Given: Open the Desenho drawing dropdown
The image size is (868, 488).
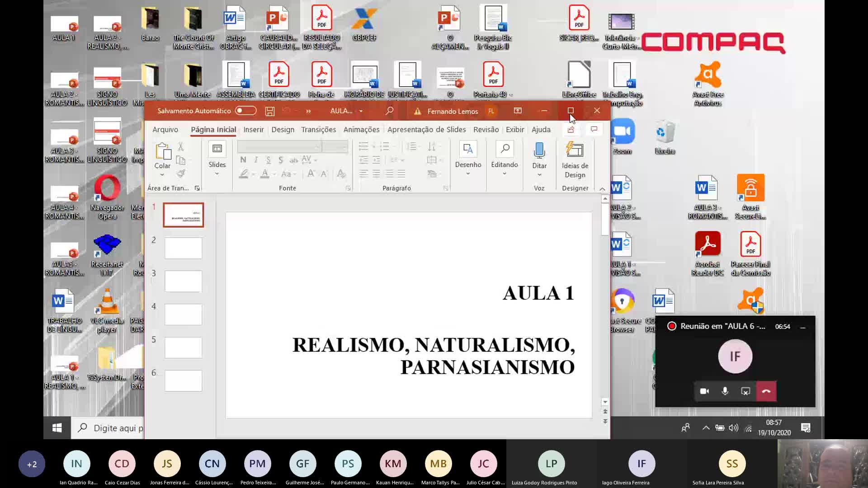Looking at the screenshot, I should (x=468, y=159).
